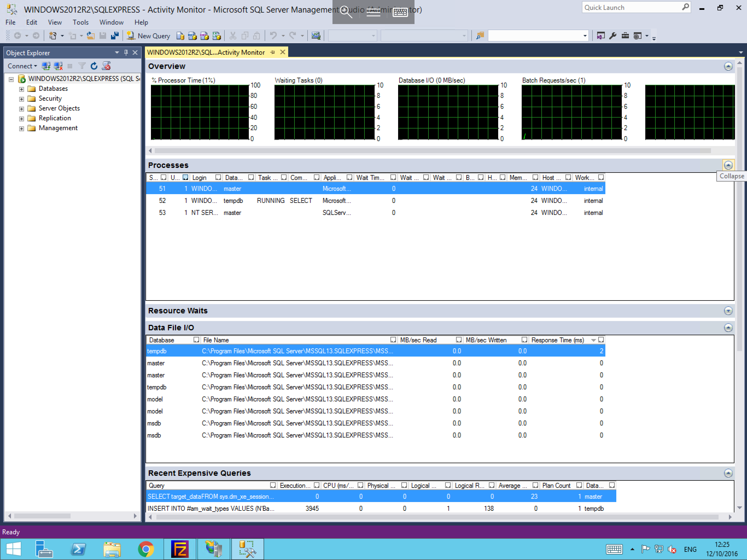The height and width of the screenshot is (560, 747).
Task: Click the Filter funnel icon in Object Explorer
Action: point(82,66)
